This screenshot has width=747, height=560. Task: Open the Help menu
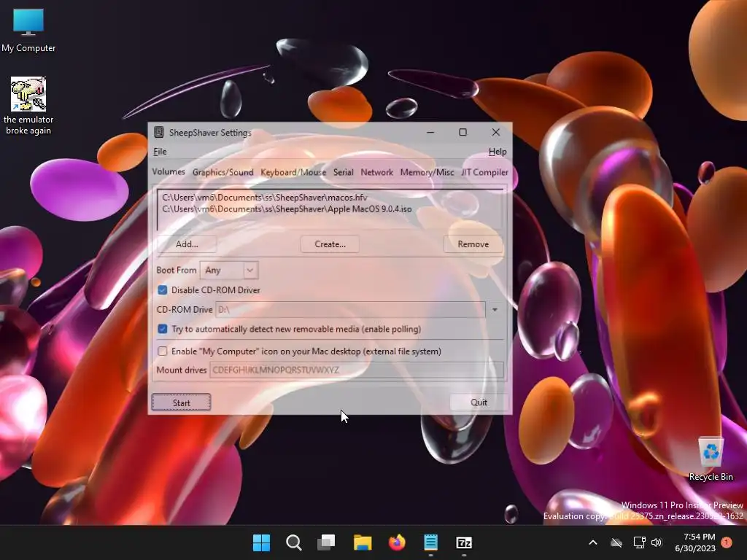pos(498,152)
